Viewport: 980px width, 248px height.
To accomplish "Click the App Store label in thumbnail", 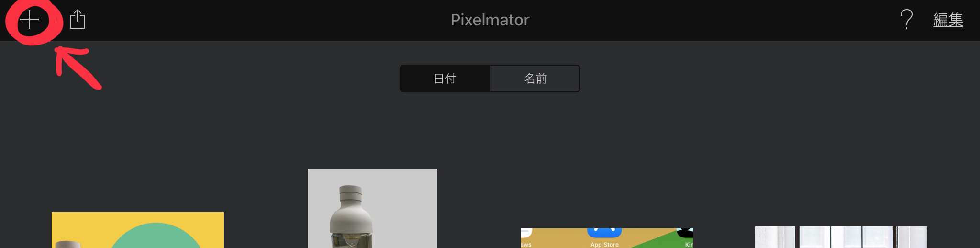I will tap(604, 244).
